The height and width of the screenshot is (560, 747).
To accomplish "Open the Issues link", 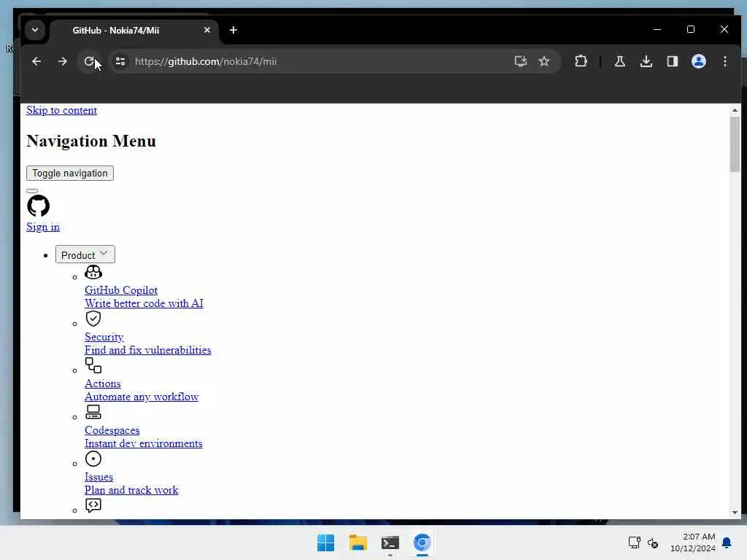I will 98,477.
